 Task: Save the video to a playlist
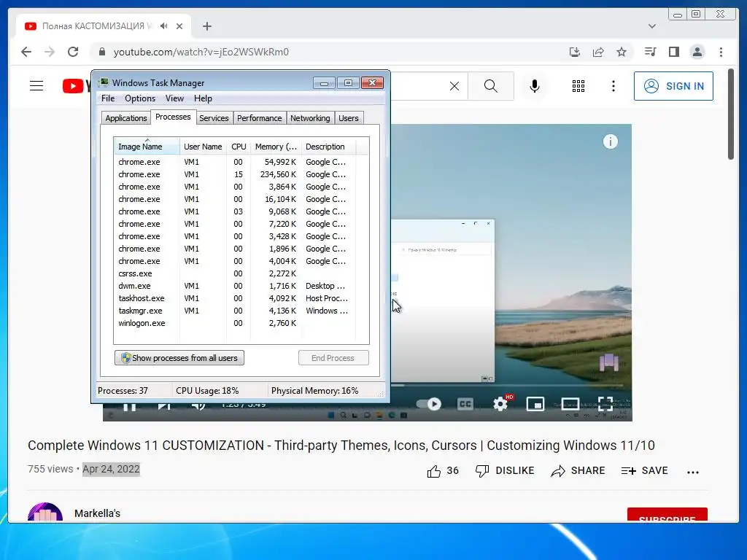point(644,471)
